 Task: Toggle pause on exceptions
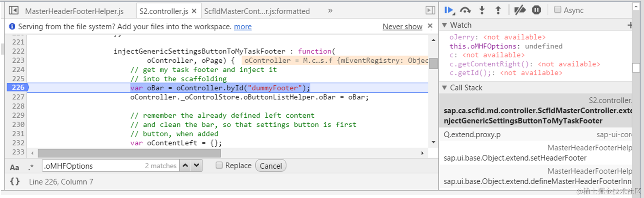pos(537,10)
